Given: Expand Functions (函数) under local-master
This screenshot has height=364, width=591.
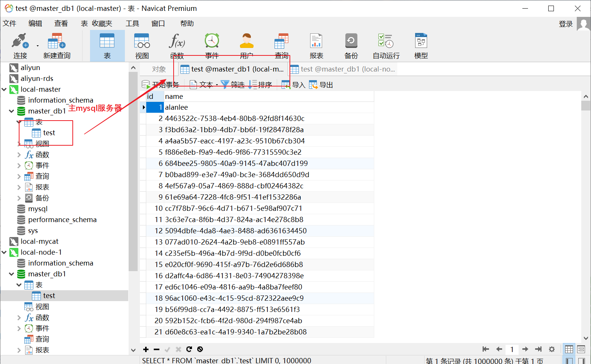Looking at the screenshot, I should click(x=19, y=155).
